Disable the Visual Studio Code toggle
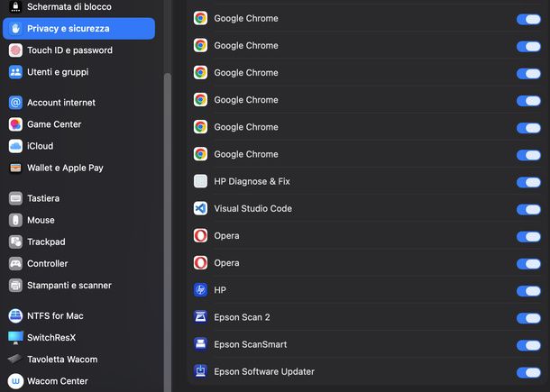The height and width of the screenshot is (392, 550). [528, 209]
